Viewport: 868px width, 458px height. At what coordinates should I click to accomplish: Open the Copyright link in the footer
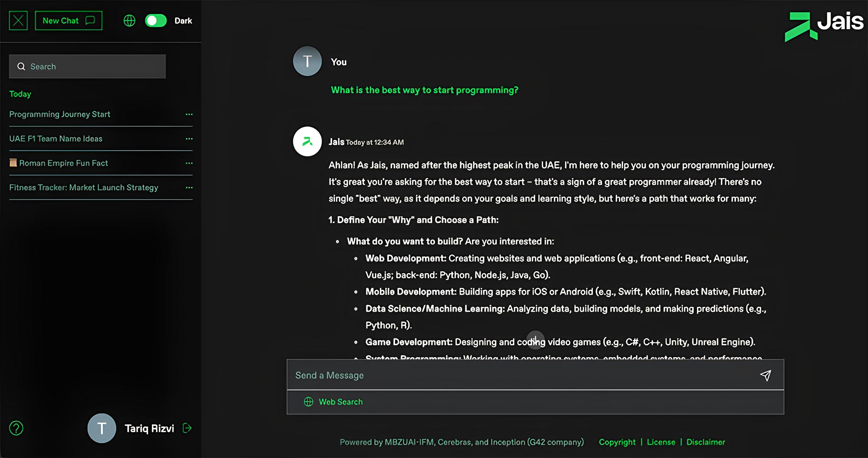click(617, 442)
